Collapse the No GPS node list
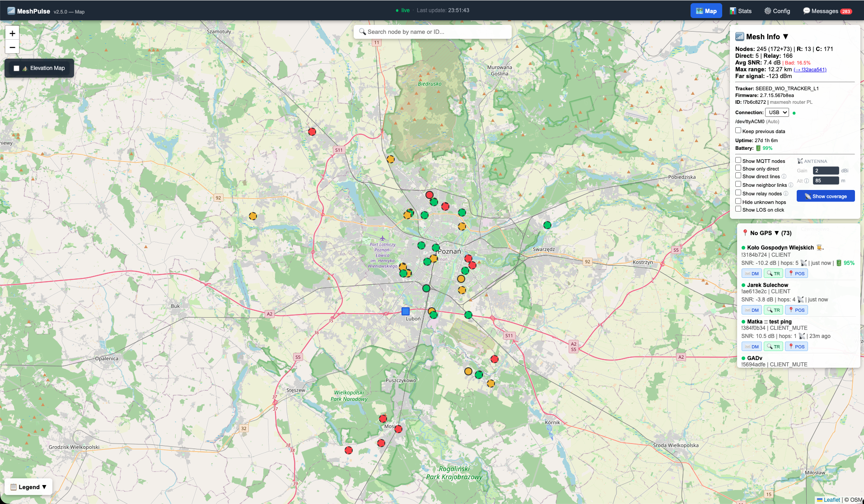The image size is (864, 504). pos(776,233)
